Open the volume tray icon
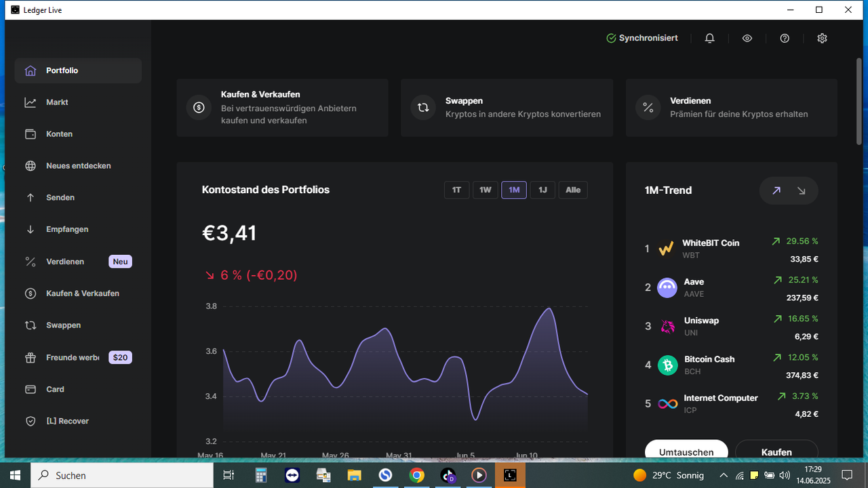 click(785, 475)
